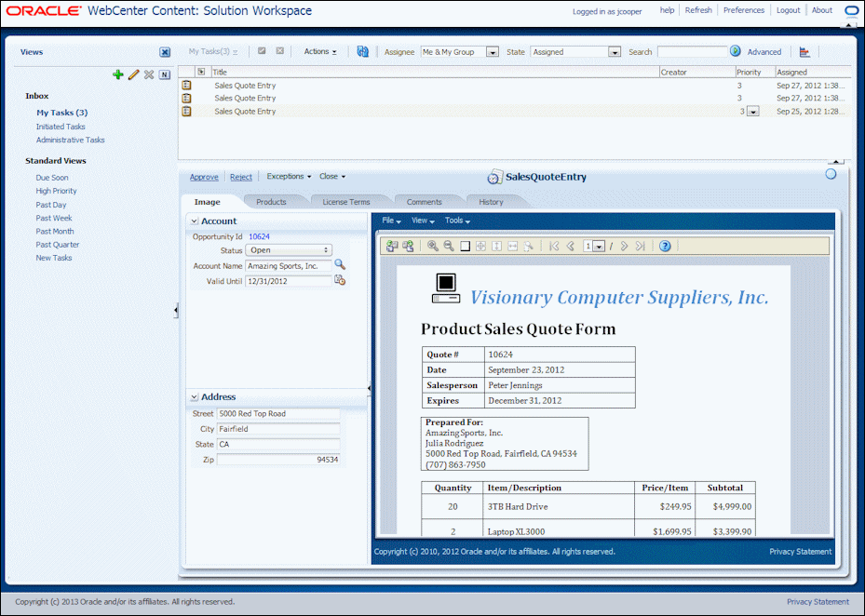Open the Close dropdown menu
The height and width of the screenshot is (616, 865).
[332, 177]
